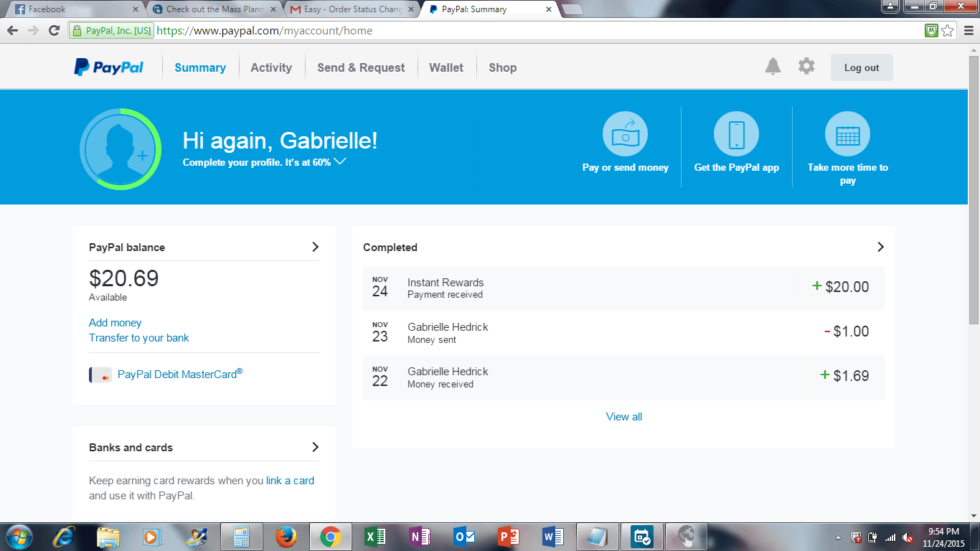Open the Summary tab
Screen dimensions: 980x551
[x=200, y=67]
